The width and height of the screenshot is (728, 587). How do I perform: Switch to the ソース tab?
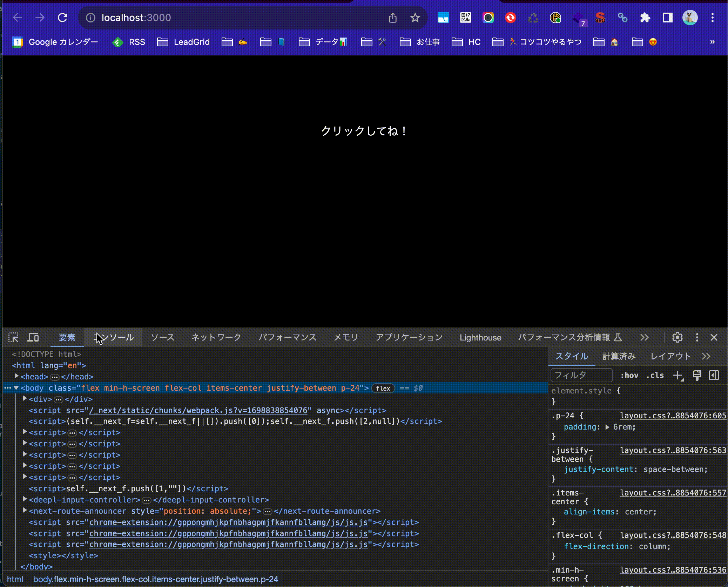[162, 337]
